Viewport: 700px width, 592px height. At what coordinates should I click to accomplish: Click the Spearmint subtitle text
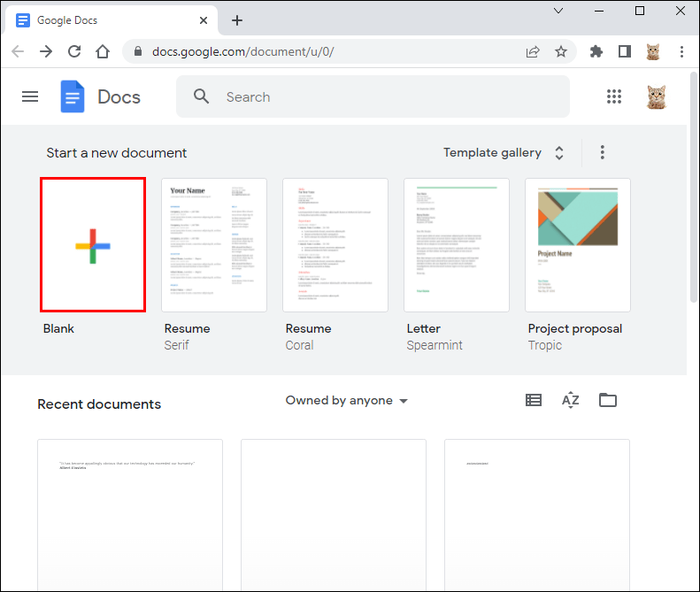pyautogui.click(x=435, y=345)
